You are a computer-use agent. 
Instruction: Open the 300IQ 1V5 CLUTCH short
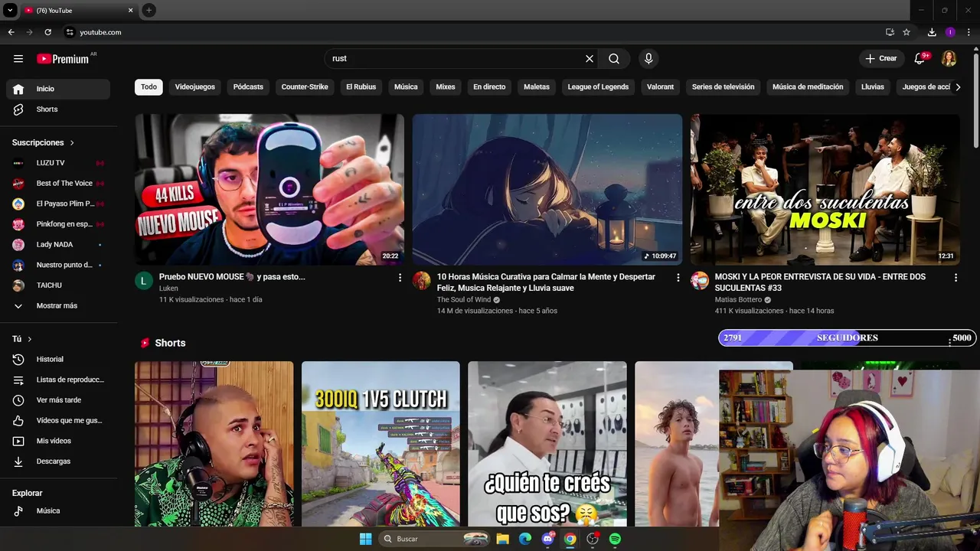(381, 444)
